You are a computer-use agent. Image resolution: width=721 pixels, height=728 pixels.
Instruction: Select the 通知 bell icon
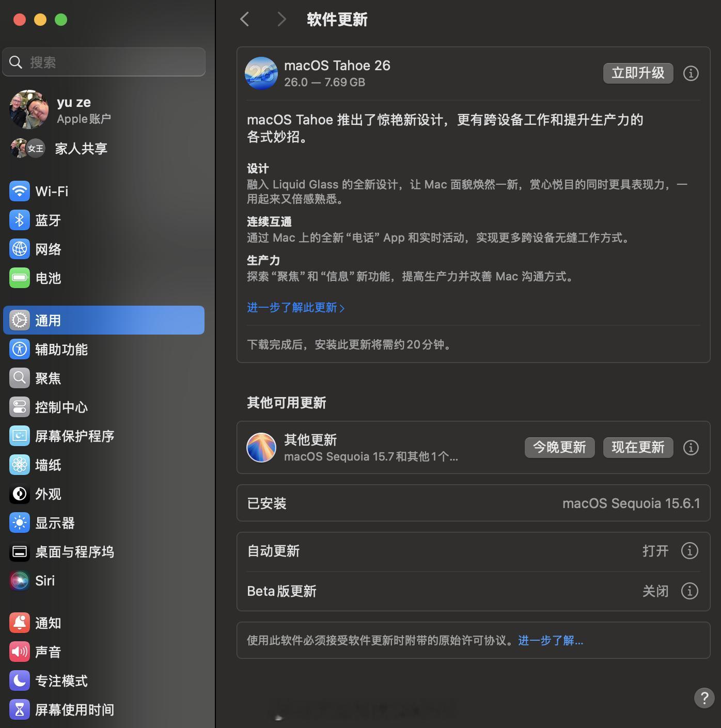pos(20,623)
